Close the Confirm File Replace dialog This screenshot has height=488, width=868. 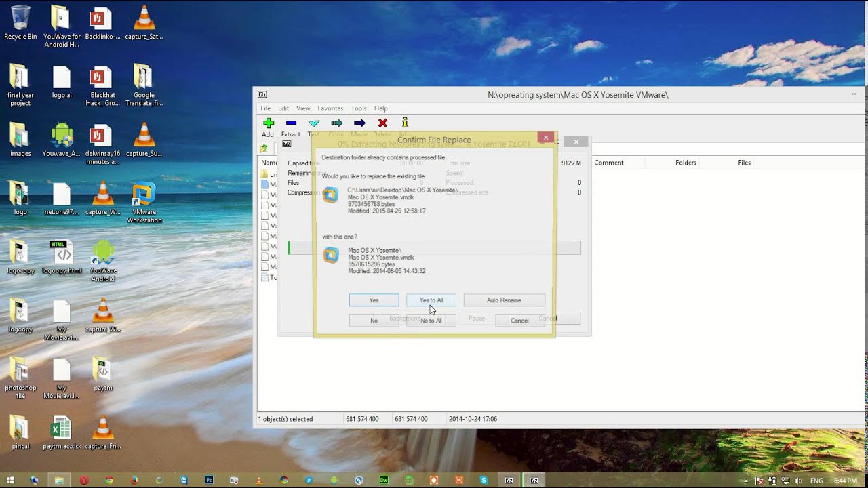tap(546, 138)
